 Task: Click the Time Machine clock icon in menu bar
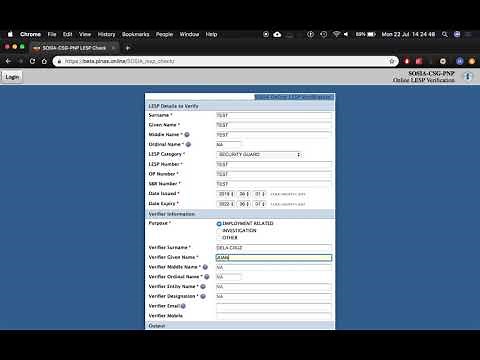pyautogui.click(x=323, y=34)
